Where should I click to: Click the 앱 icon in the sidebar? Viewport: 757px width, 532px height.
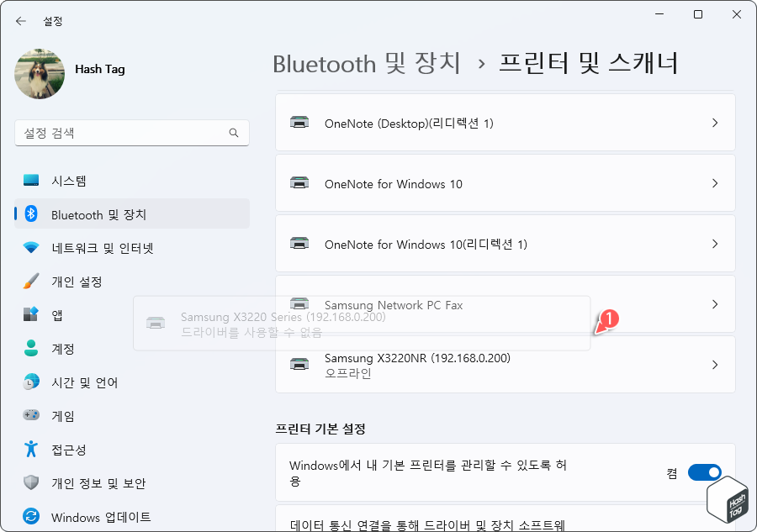tap(29, 314)
